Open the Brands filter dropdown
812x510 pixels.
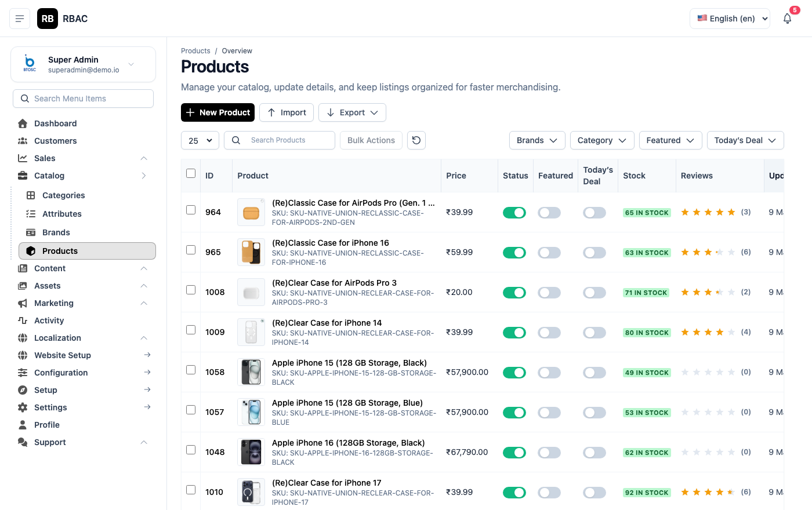537,140
